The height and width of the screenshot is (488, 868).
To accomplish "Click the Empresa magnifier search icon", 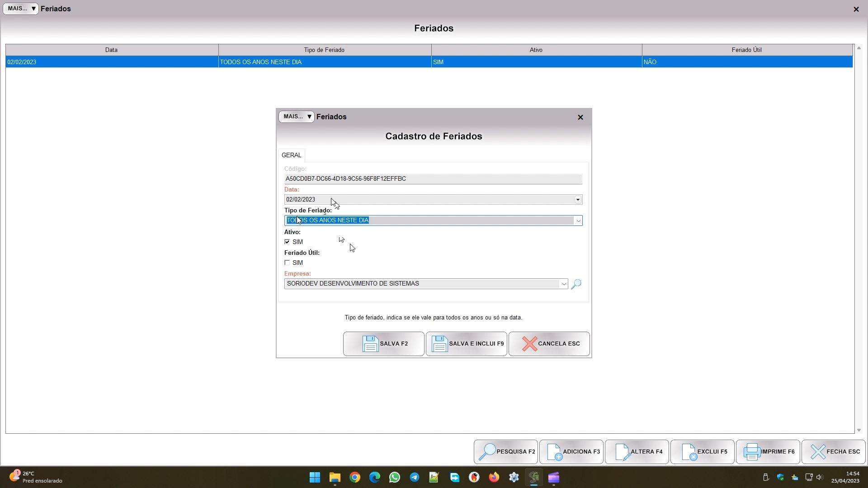I will (x=576, y=284).
